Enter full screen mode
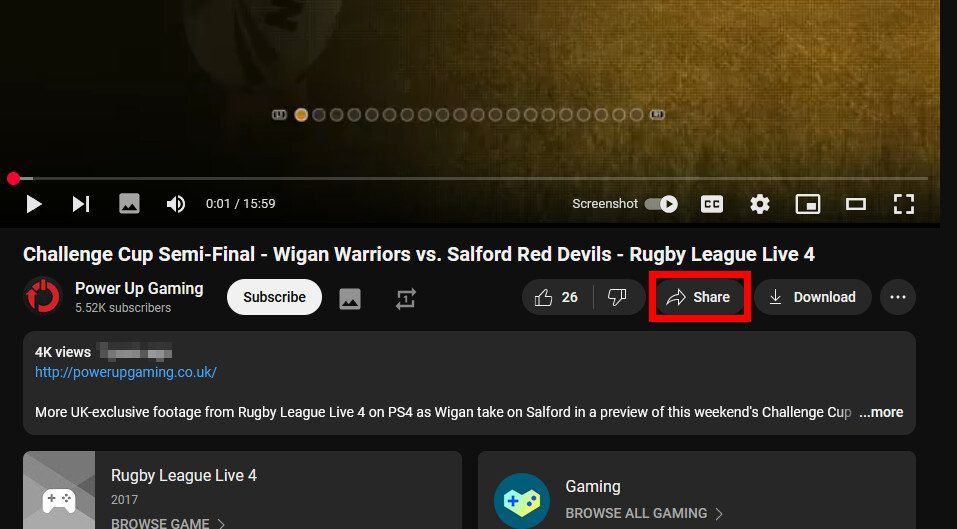The width and height of the screenshot is (957, 529). (x=903, y=204)
